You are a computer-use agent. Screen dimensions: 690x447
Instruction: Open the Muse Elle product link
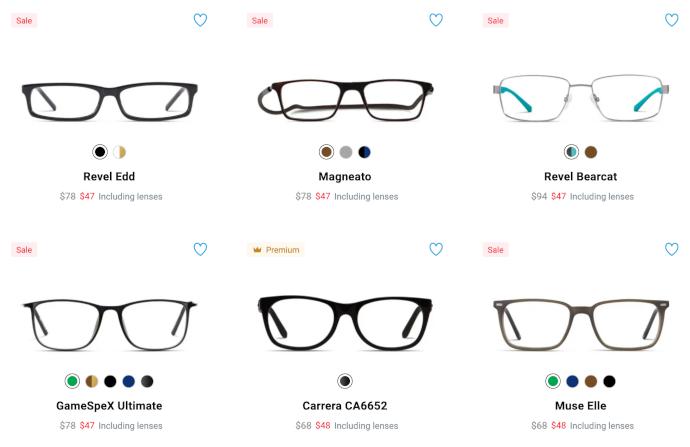click(580, 406)
